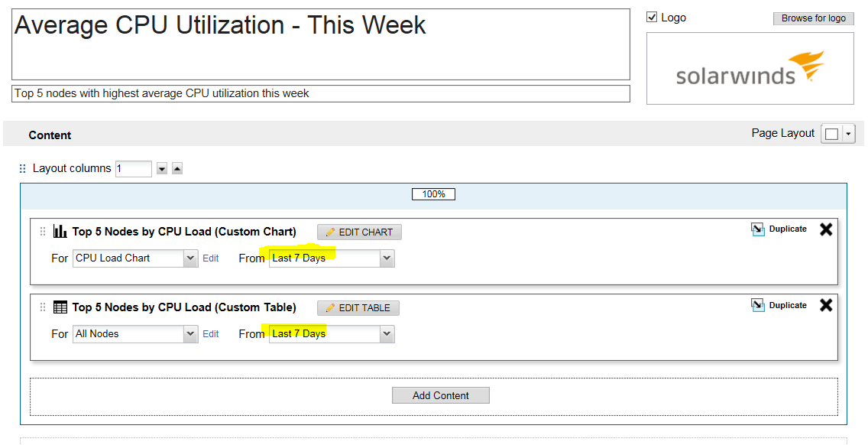Click the SolarWinds logo image

[750, 69]
